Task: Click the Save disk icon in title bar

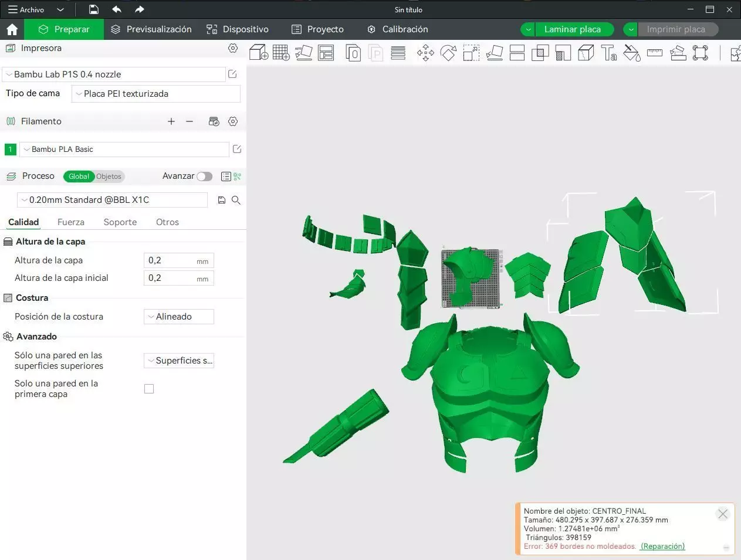Action: pos(94,9)
